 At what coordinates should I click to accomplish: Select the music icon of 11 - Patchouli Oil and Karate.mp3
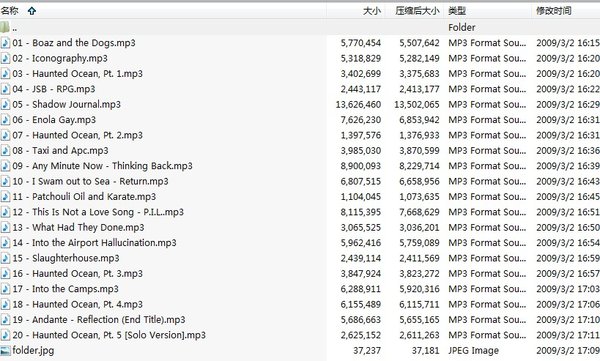5,196
